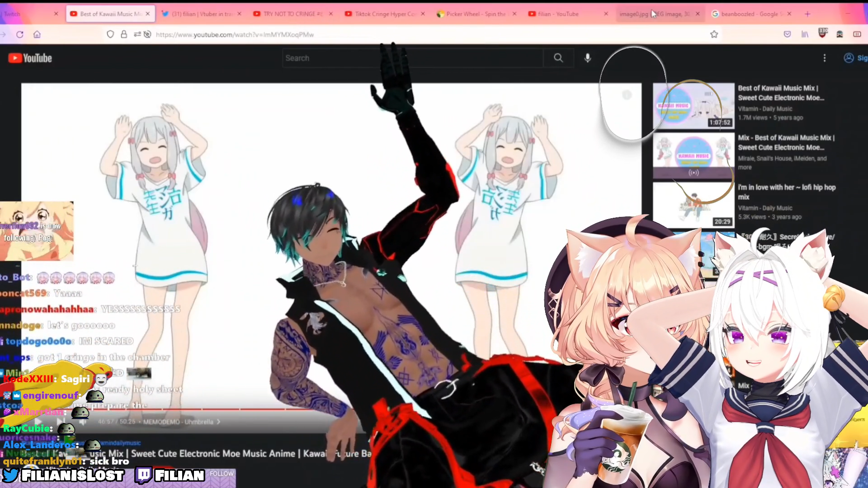The height and width of the screenshot is (488, 868).
Task: Switch to filian Vtuber Twitter tab
Action: tap(202, 14)
